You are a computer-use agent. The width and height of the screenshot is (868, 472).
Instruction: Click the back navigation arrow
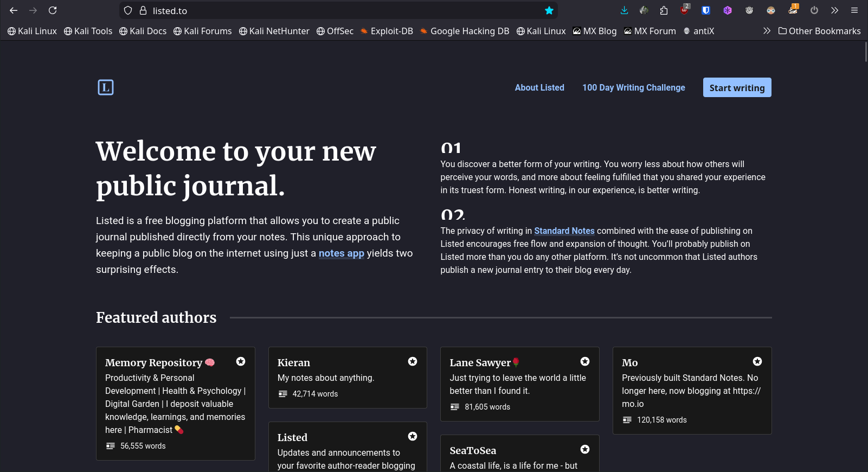pyautogui.click(x=14, y=10)
